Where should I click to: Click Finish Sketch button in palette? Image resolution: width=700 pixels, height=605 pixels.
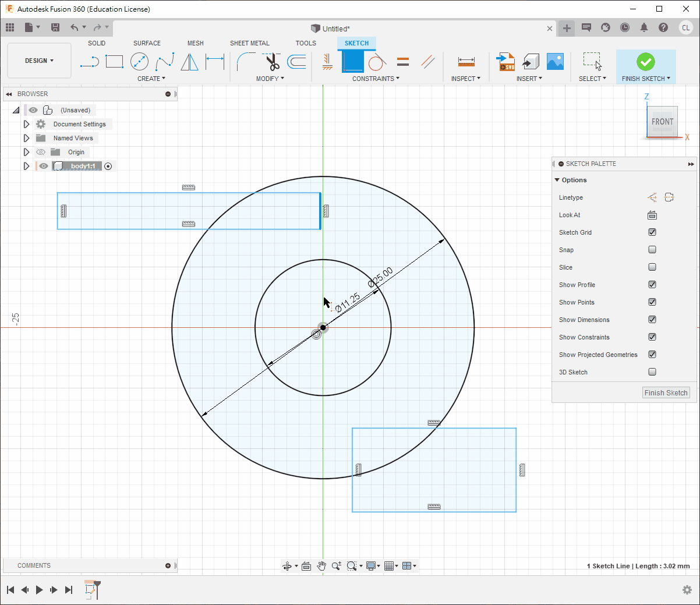click(666, 393)
